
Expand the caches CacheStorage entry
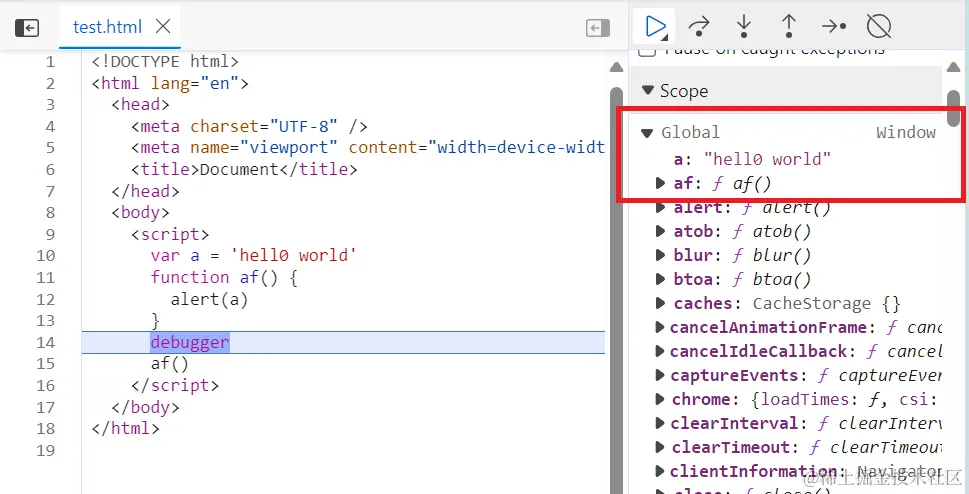(x=661, y=304)
